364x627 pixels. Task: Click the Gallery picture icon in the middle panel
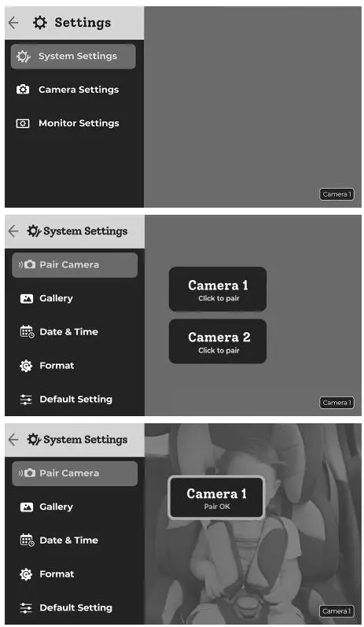pos(27,299)
